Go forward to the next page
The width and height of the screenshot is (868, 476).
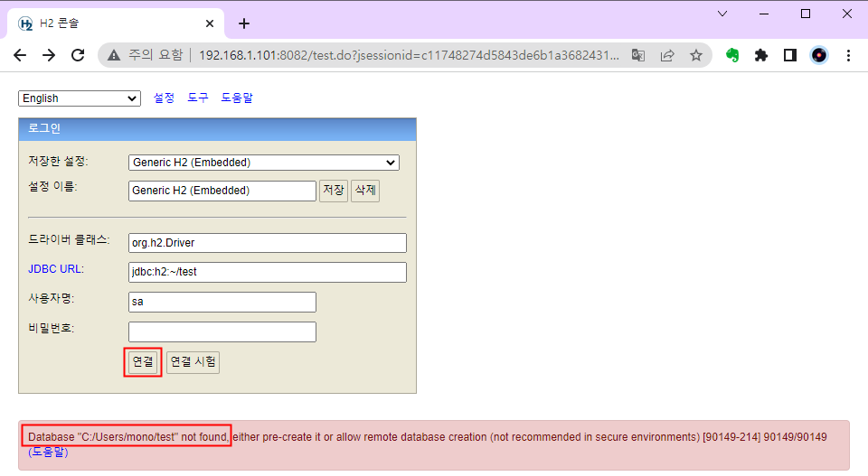(49, 55)
